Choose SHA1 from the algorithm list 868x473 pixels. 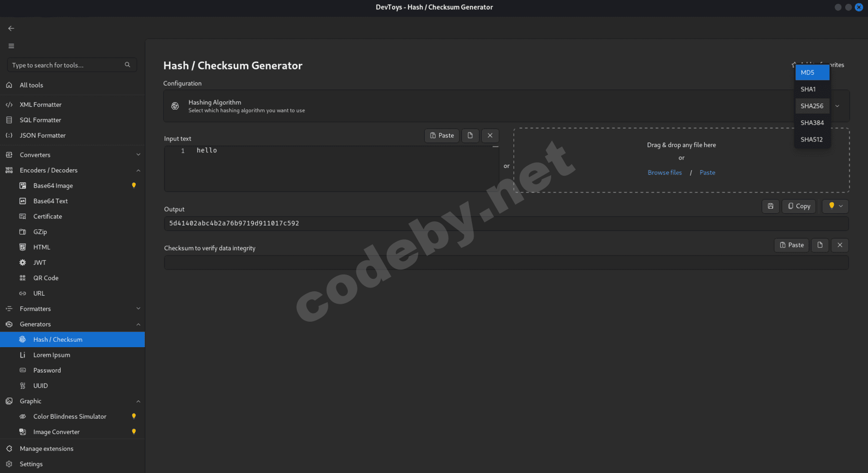812,90
